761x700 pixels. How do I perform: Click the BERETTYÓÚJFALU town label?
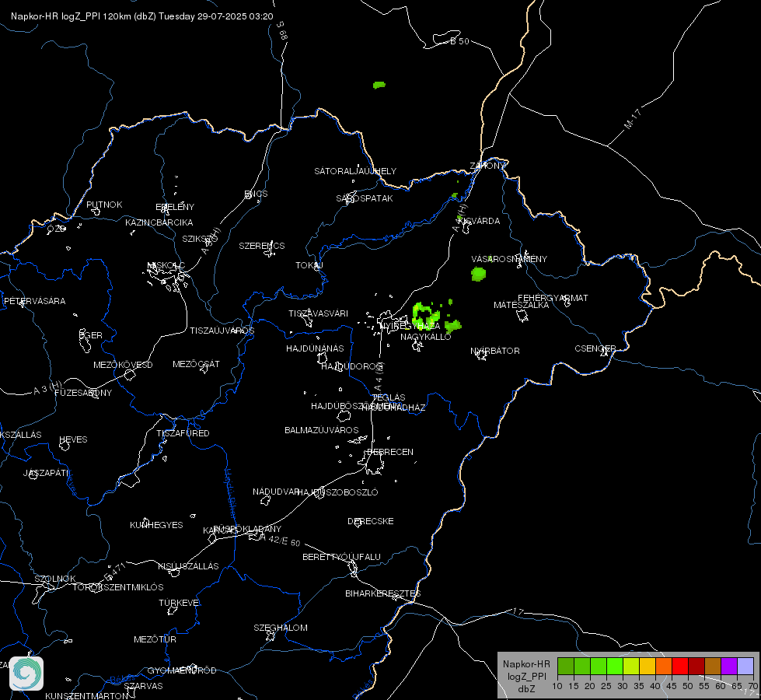point(342,557)
